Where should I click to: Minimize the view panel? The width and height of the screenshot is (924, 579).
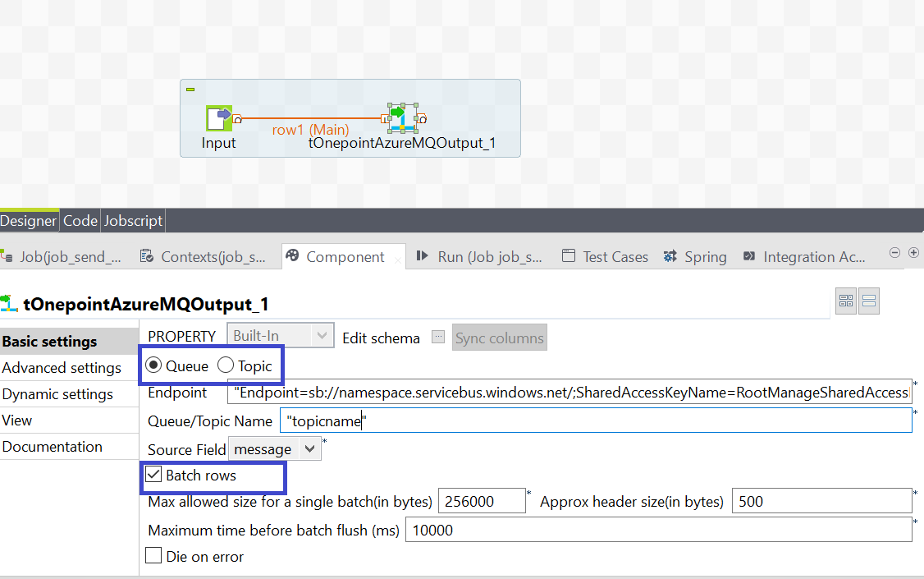coord(894,253)
